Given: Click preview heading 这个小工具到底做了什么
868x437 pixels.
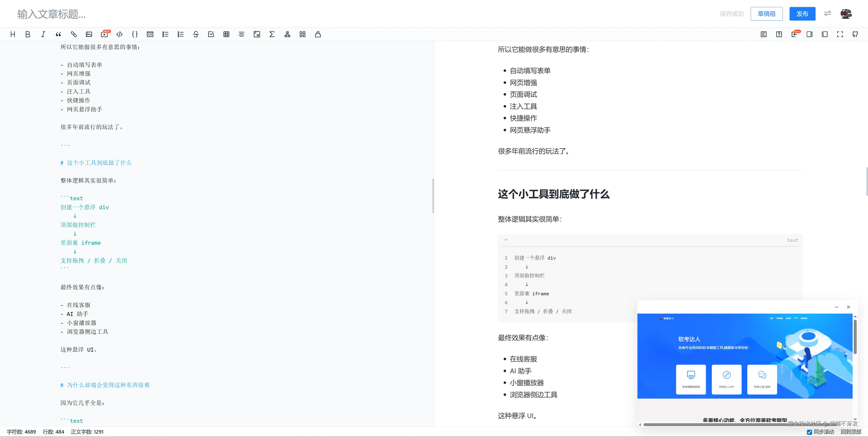Looking at the screenshot, I should pos(554,194).
